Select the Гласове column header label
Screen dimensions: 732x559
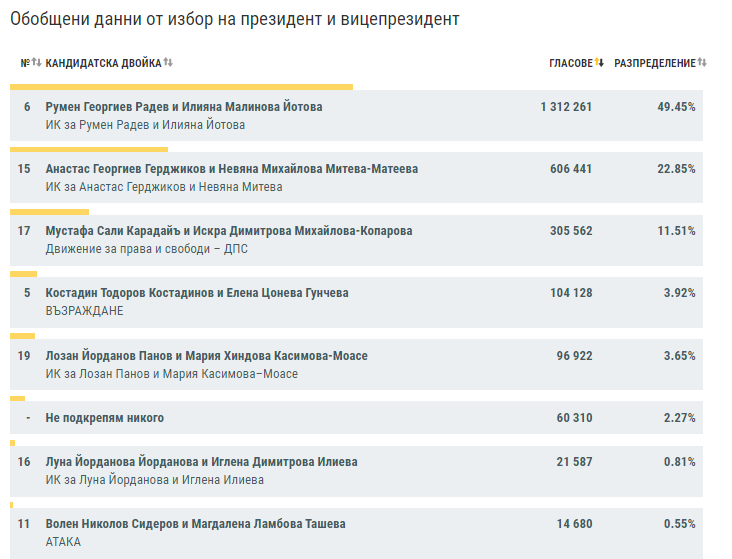[570, 64]
